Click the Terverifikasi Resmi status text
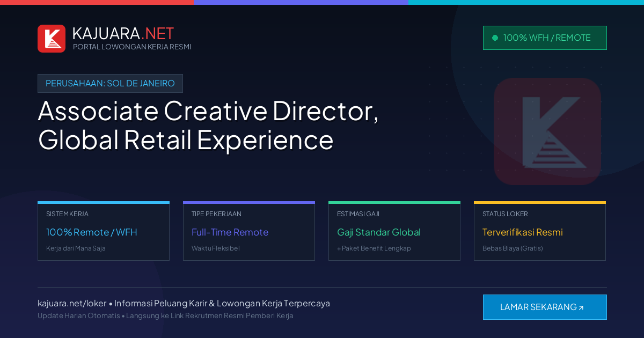This screenshot has width=644, height=338. pos(523,232)
